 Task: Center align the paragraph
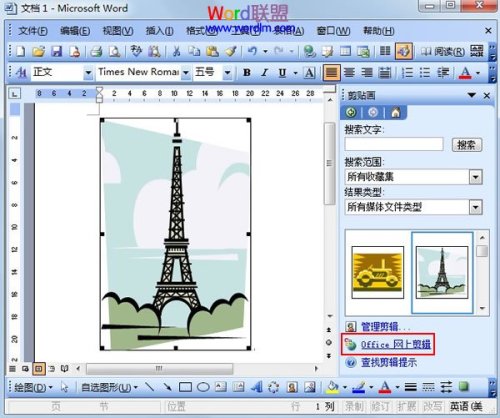349,72
